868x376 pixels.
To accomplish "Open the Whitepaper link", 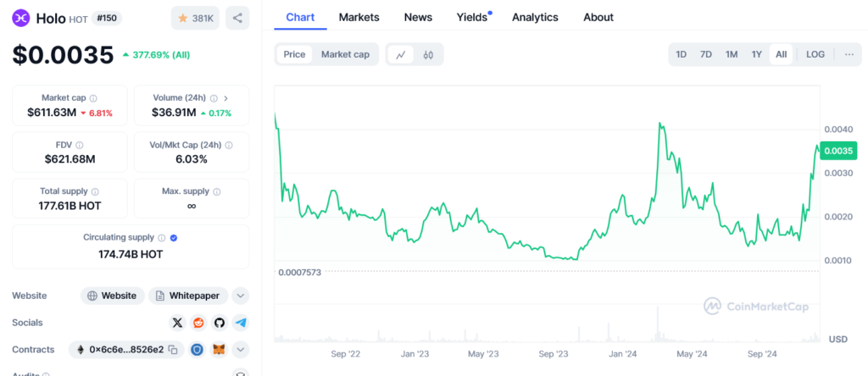I will [187, 296].
